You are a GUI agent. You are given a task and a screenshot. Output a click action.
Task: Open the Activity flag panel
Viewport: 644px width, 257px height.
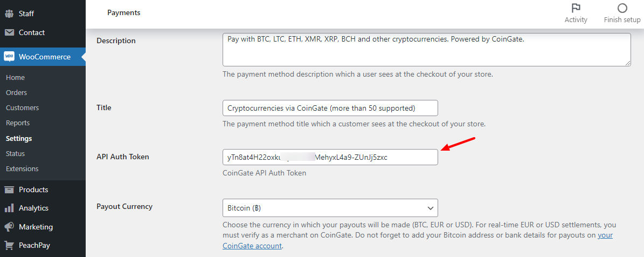point(576,13)
